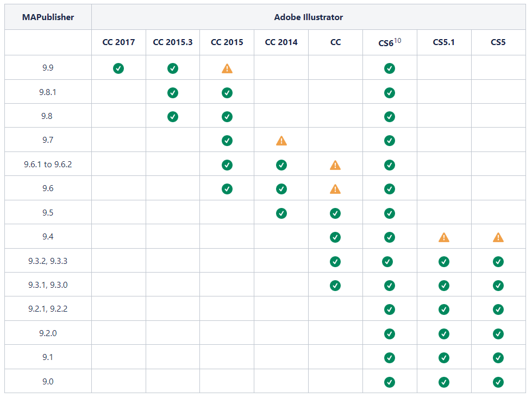Click the 9.8 row's check under CC 2015
Screen dimensions: 532x398
(227, 117)
